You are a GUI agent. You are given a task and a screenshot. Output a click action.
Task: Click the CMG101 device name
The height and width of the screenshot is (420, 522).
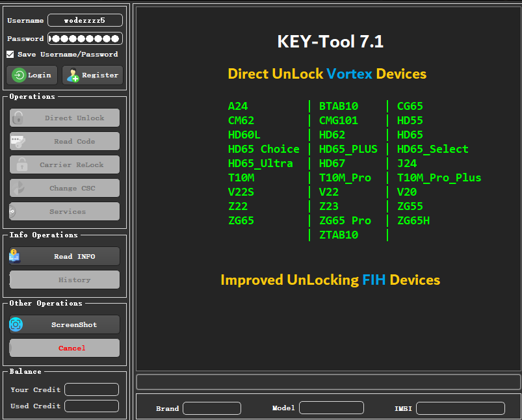(339, 120)
